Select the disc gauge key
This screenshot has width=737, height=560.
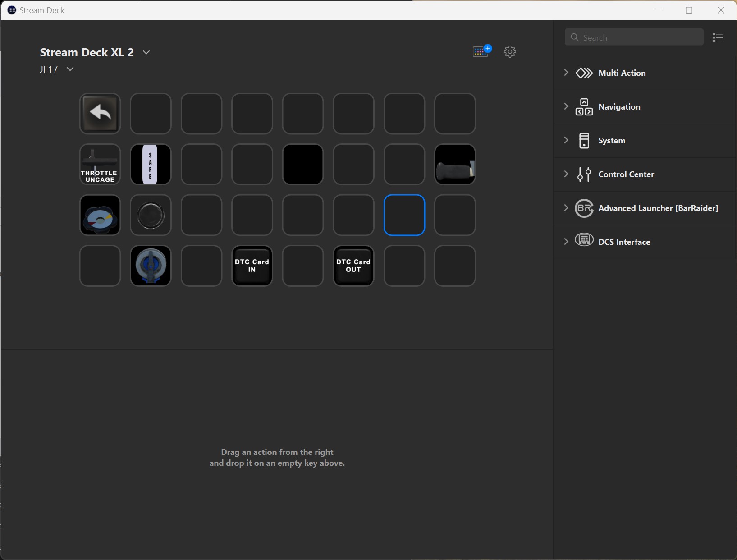tap(100, 216)
